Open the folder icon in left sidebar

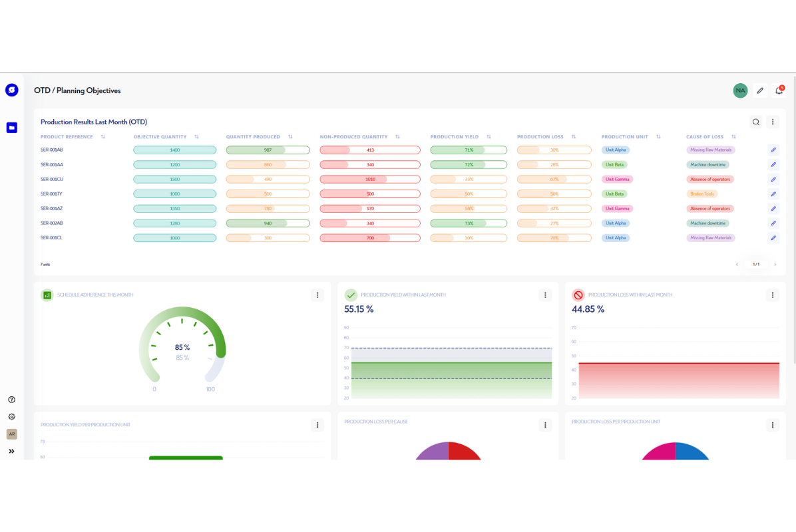[12, 128]
